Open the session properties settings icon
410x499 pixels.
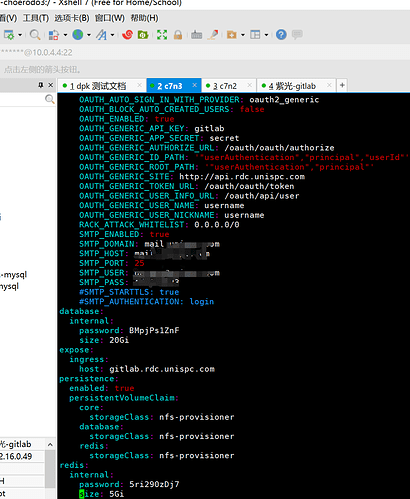point(9,35)
